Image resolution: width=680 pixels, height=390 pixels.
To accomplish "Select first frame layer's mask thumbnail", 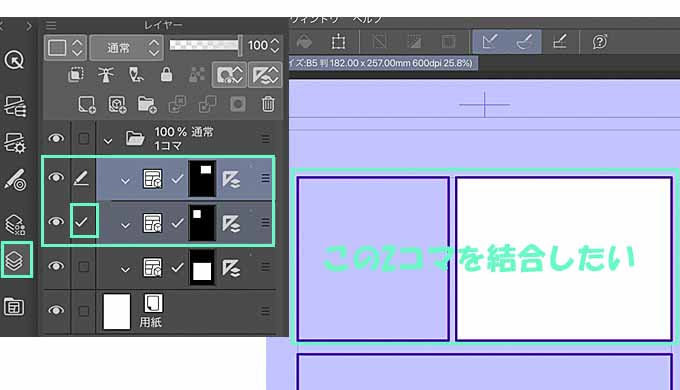I will [x=202, y=178].
